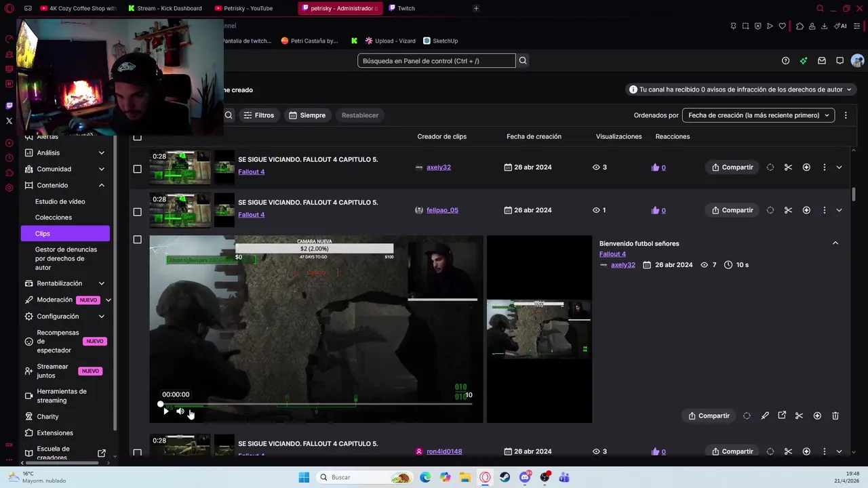Click the dashed circle icon in axely32's 0:28 clip row
Viewport: 868px width, 488px height.
tap(770, 167)
